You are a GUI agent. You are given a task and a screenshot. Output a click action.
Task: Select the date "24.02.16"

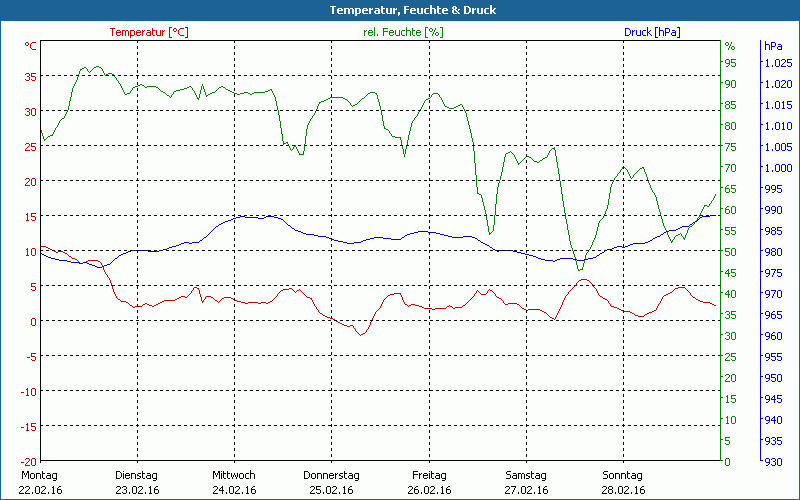pyautogui.click(x=234, y=490)
